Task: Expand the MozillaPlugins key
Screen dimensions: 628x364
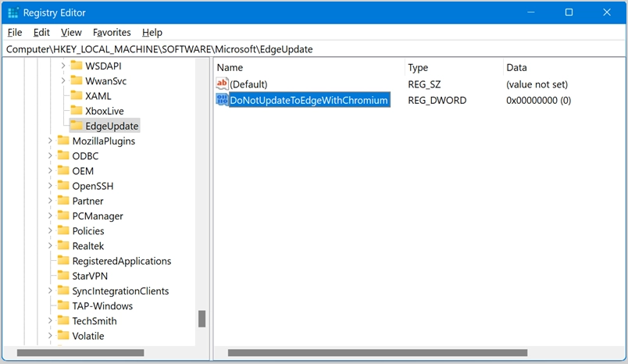Action: [x=50, y=141]
